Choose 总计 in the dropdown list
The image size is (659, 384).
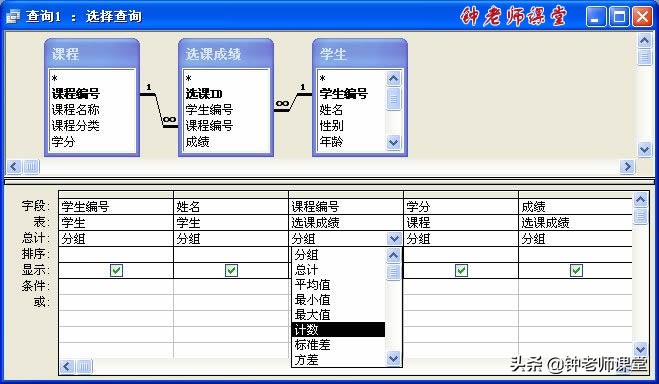click(x=338, y=269)
